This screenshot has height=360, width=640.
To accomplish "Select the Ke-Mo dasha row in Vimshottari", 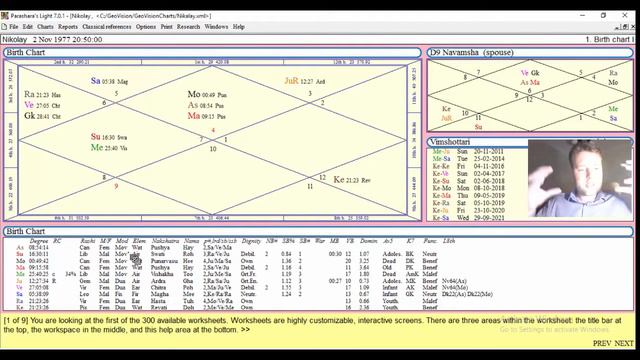I will point(469,188).
